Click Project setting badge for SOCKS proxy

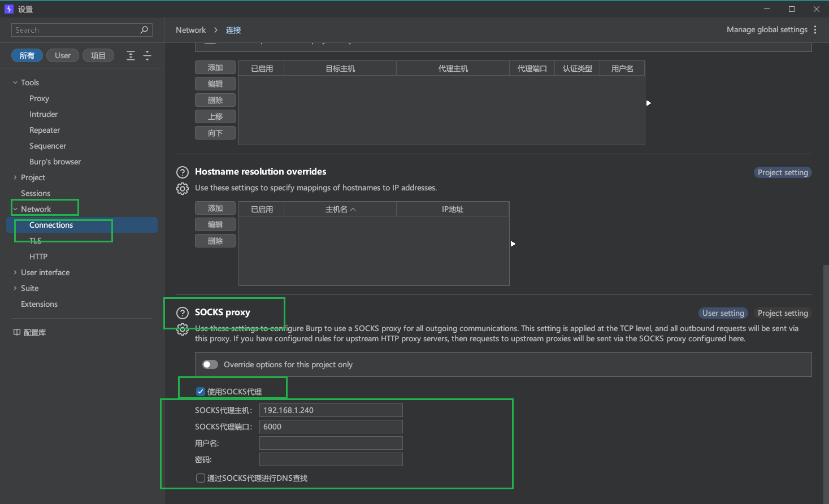[x=783, y=313]
